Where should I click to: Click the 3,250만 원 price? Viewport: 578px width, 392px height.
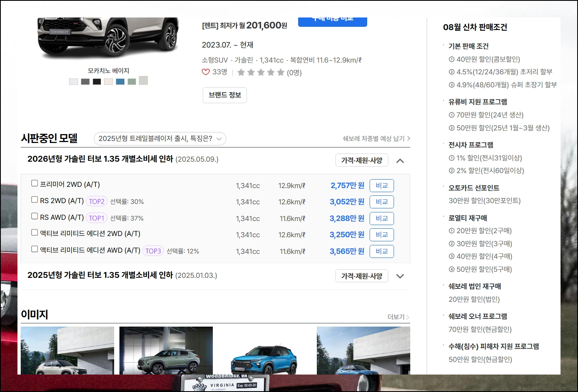click(347, 235)
